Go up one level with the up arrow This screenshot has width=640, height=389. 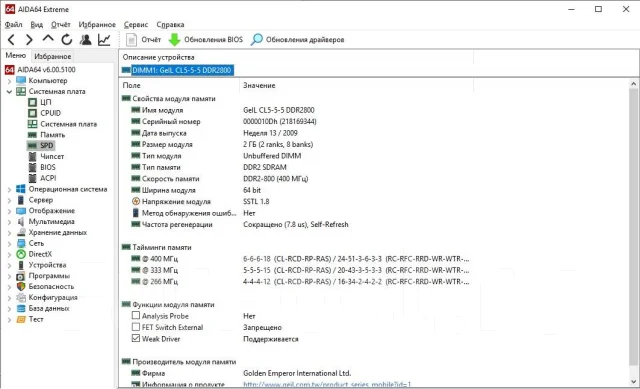click(48, 39)
